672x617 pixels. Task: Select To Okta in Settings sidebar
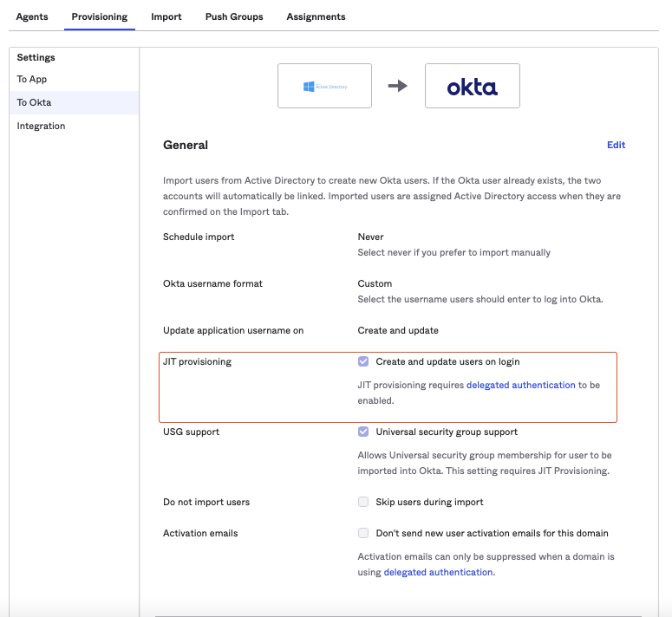pyautogui.click(x=34, y=102)
